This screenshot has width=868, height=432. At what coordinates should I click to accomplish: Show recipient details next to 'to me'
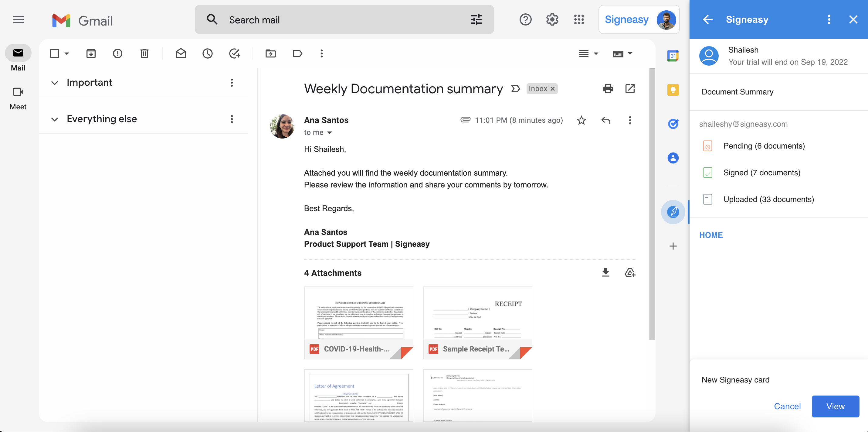330,132
